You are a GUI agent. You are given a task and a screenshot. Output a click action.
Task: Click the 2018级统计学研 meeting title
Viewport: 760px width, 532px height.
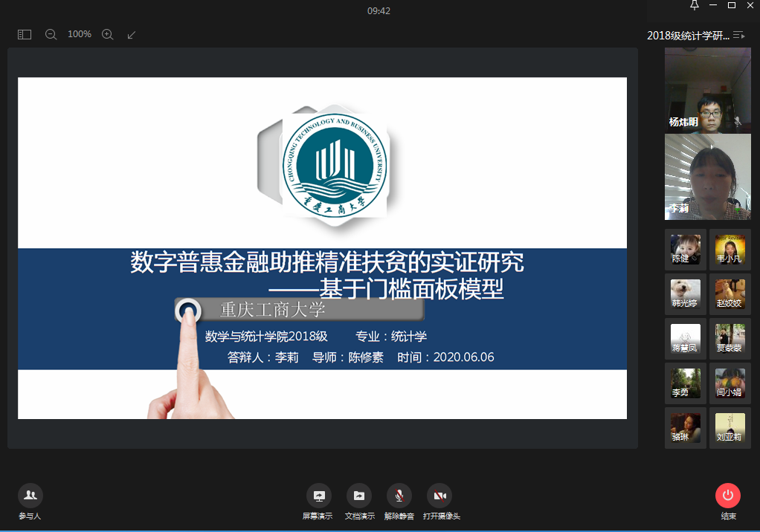pyautogui.click(x=688, y=35)
